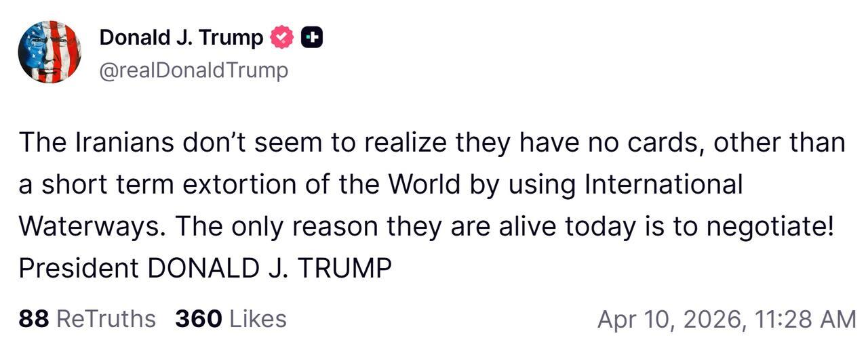Click the black plus badge icon
This screenshot has width=868, height=344.
(311, 38)
